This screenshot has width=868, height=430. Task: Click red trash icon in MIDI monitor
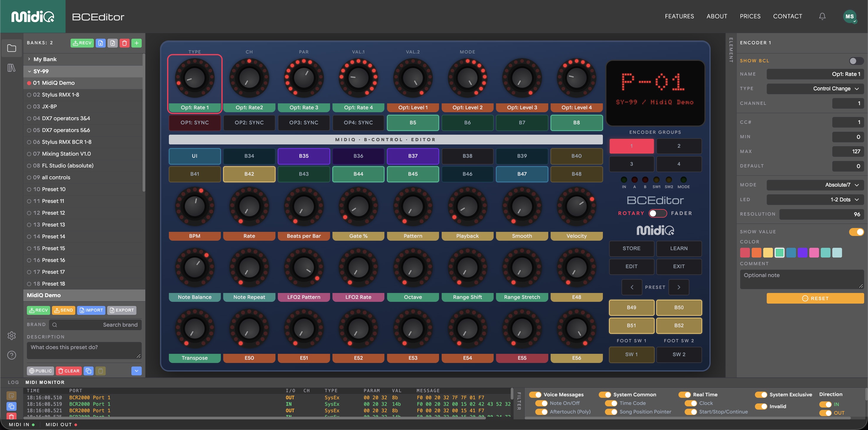[x=12, y=416]
